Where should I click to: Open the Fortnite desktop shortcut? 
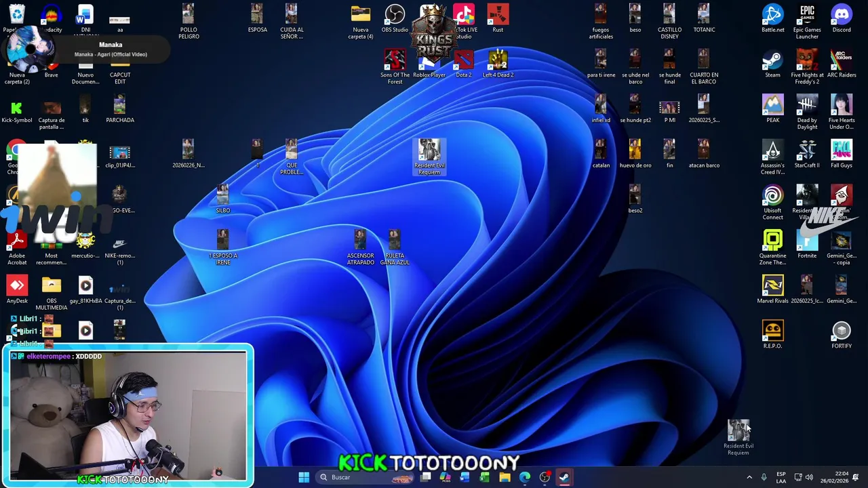pyautogui.click(x=807, y=245)
